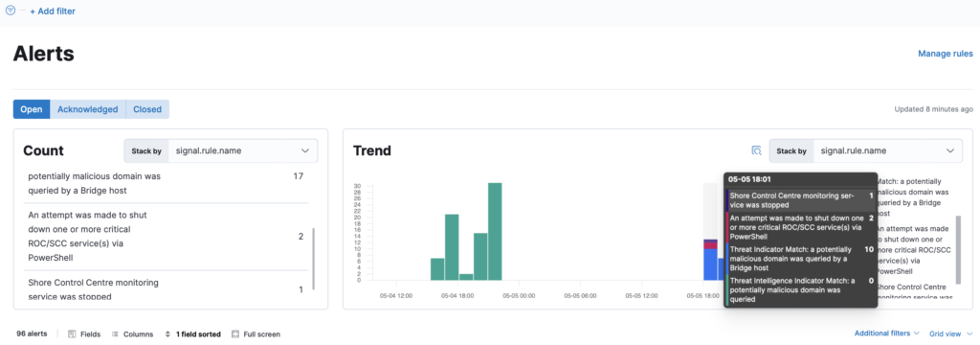Viewport: 980px width, 345px height.
Task: Click the Manage rules link
Action: (945, 54)
